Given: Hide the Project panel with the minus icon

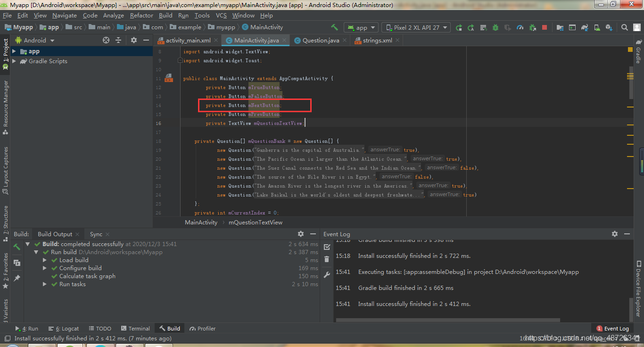Looking at the screenshot, I should click(x=146, y=40).
